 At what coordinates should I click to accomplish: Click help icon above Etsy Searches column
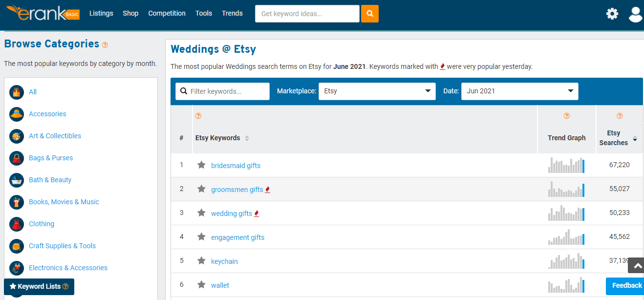coord(620,116)
